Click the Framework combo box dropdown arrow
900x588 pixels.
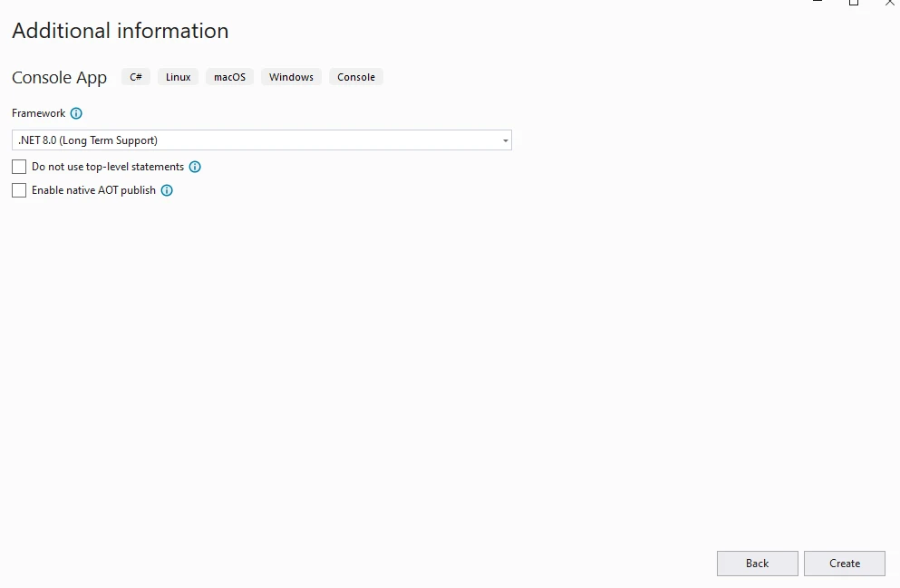coord(505,140)
